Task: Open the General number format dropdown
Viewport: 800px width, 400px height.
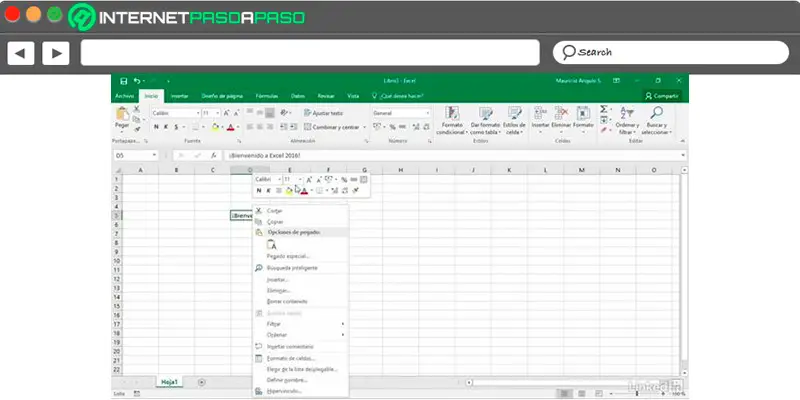Action: click(x=428, y=113)
